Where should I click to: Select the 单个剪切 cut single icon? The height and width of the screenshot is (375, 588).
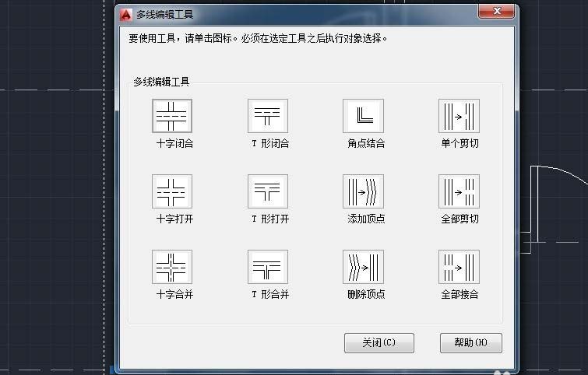pyautogui.click(x=459, y=116)
